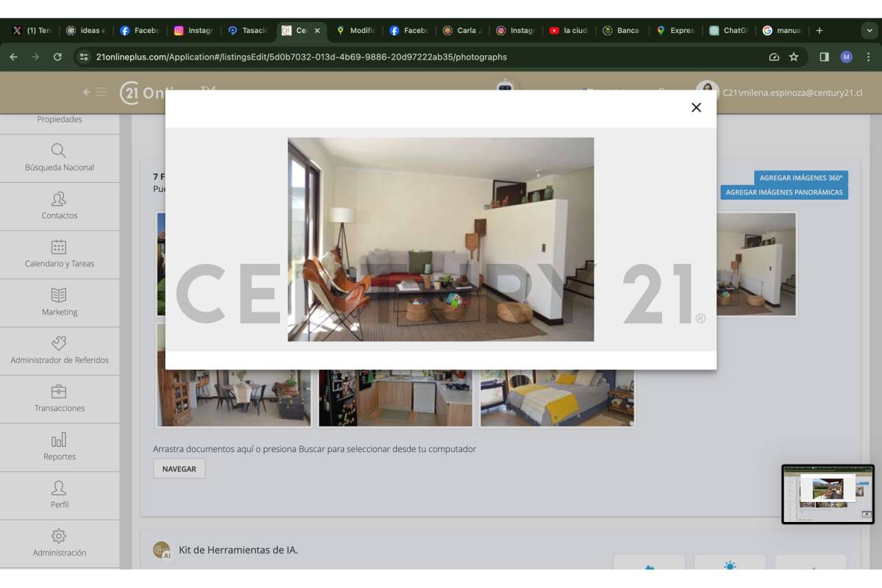Toggle browser side panel
The height and width of the screenshot is (588, 882).
click(x=824, y=57)
